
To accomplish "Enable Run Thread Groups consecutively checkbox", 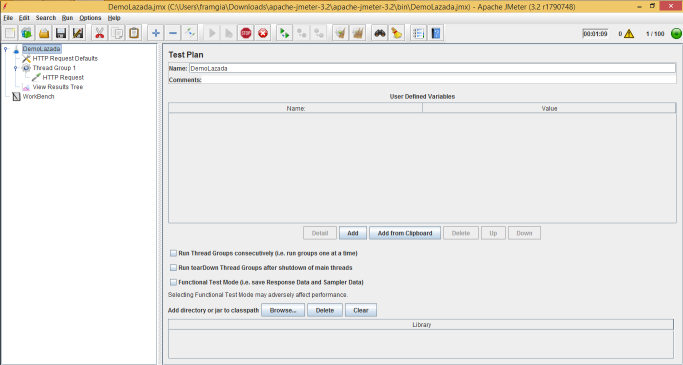I will point(173,253).
